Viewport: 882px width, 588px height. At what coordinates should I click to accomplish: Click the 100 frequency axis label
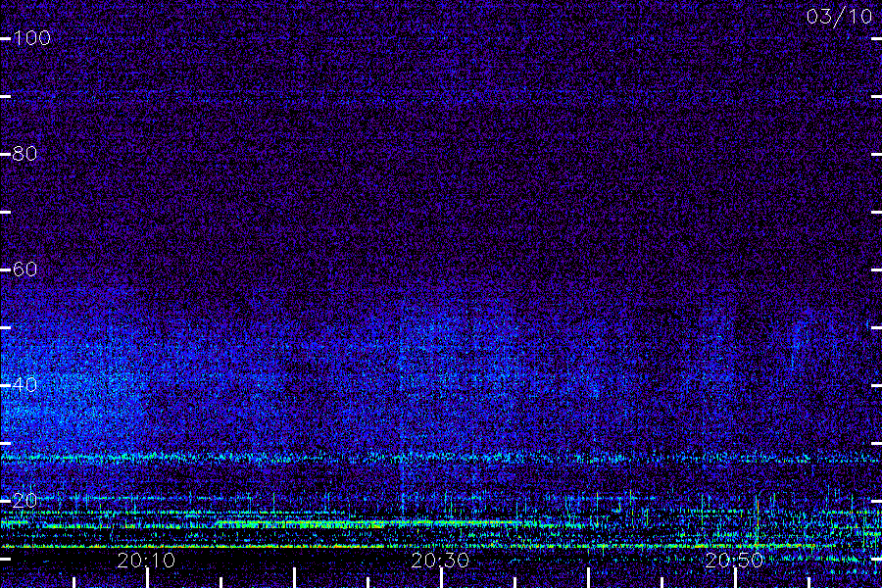tap(32, 38)
